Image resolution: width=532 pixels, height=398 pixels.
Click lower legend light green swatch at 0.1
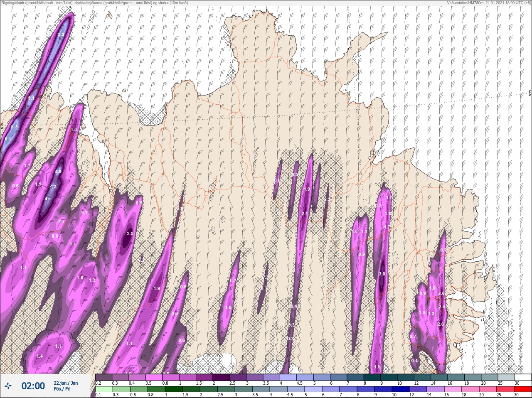(103, 390)
